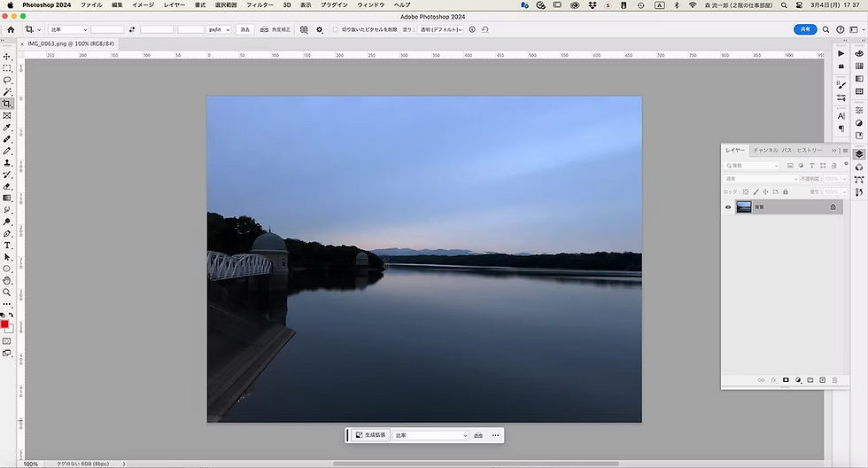Select the Pen tool
This screenshot has height=468, width=868.
tap(7, 233)
